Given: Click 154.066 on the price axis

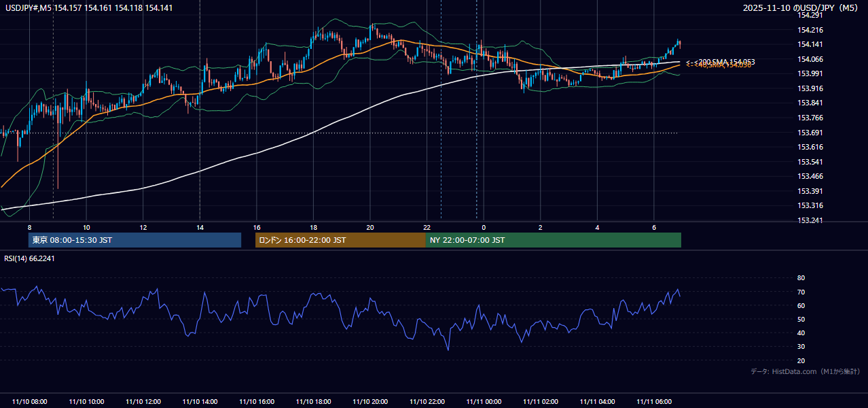Looking at the screenshot, I should [x=811, y=59].
